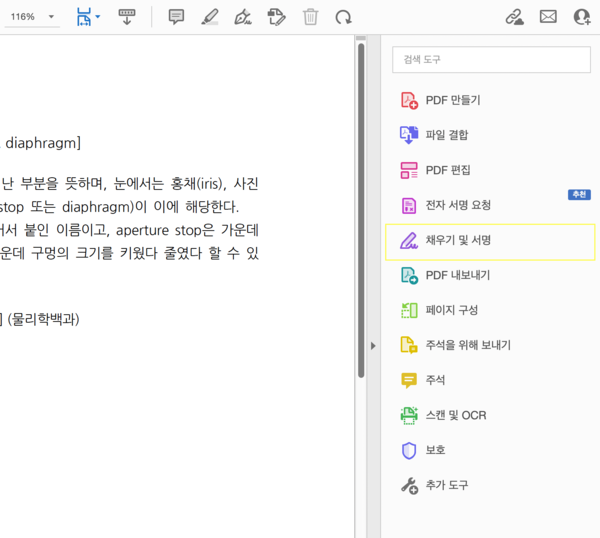Screen dimensions: 600x538
Task: Open the 스캔 및 OCR label
Action: (x=456, y=416)
